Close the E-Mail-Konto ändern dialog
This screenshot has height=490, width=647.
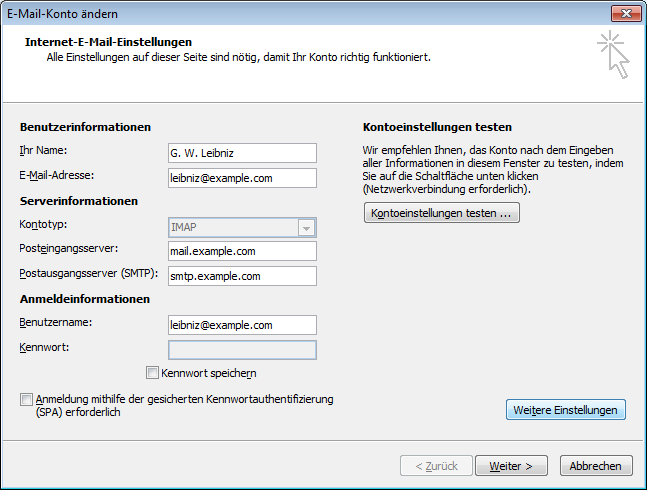[626, 14]
